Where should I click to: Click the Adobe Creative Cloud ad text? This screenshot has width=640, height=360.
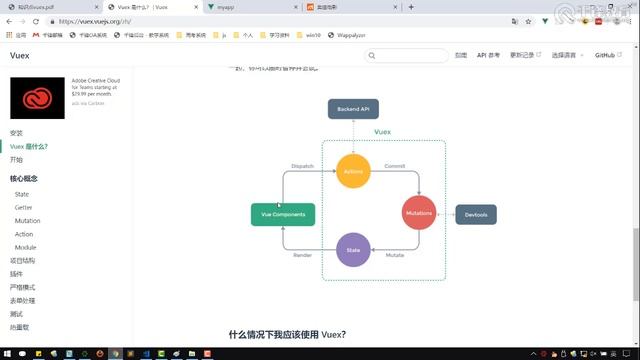pyautogui.click(x=96, y=87)
